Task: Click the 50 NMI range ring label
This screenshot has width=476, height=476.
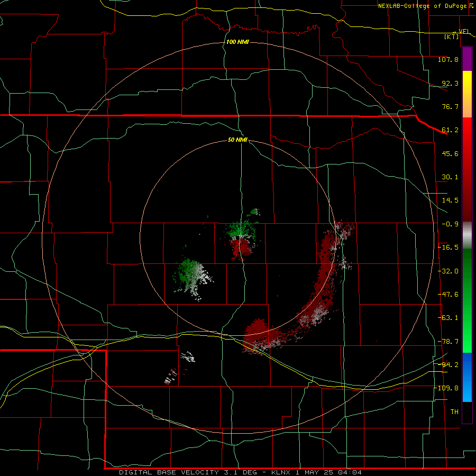Action: (x=237, y=140)
